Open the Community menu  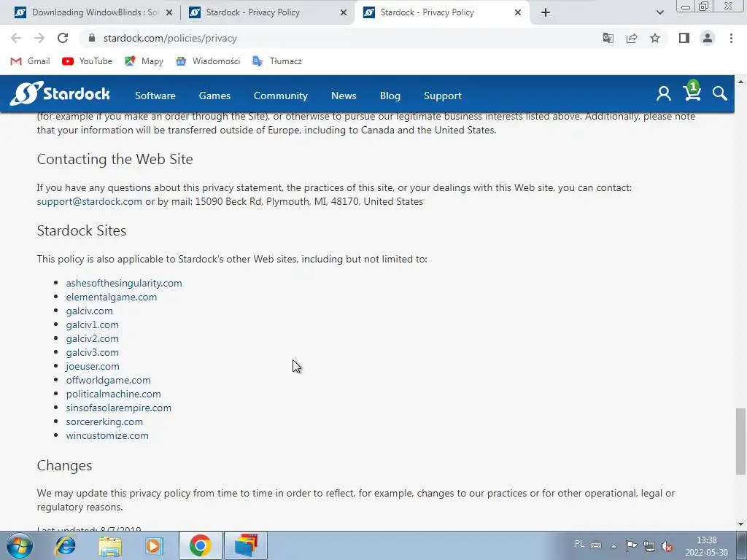click(x=281, y=96)
